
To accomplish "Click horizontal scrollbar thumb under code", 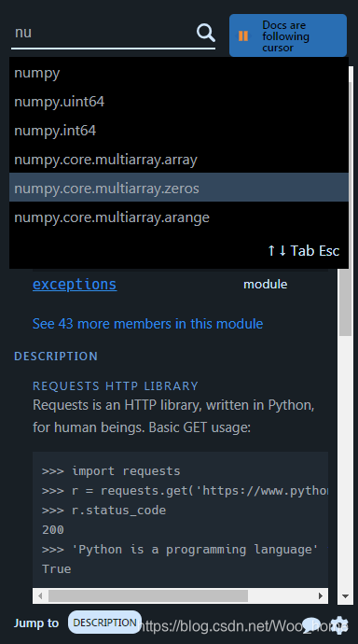I will tap(148, 595).
